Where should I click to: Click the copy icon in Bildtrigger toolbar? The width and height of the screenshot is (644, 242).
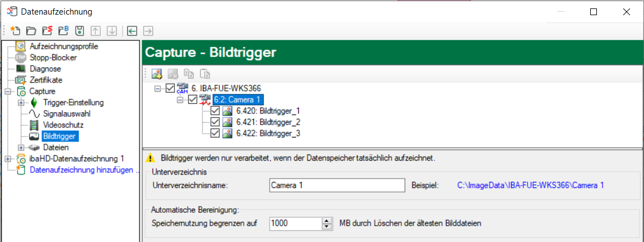(x=189, y=74)
